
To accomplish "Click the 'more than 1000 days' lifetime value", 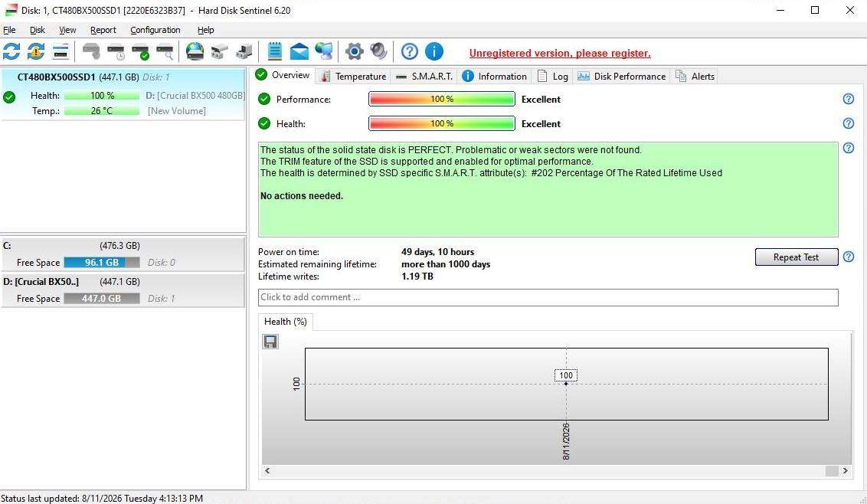I will tap(446, 264).
